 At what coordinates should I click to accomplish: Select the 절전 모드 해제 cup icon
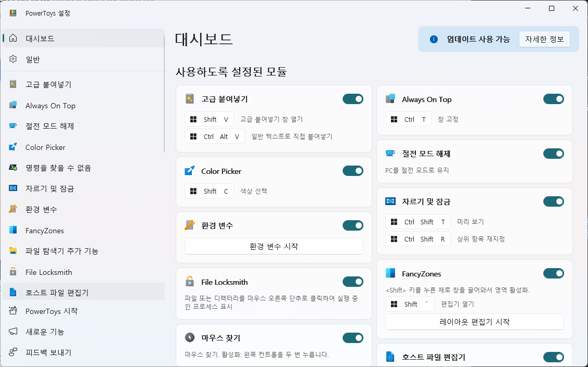pyautogui.click(x=12, y=126)
